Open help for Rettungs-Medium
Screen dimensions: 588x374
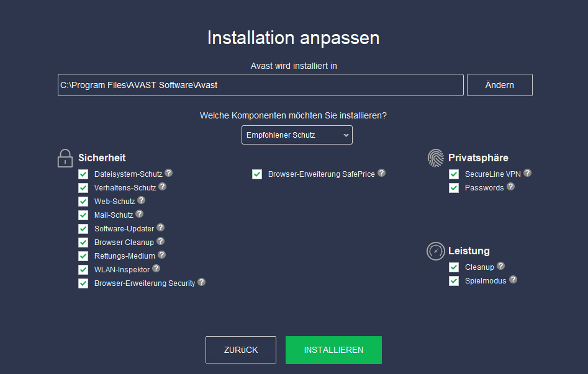click(x=161, y=255)
